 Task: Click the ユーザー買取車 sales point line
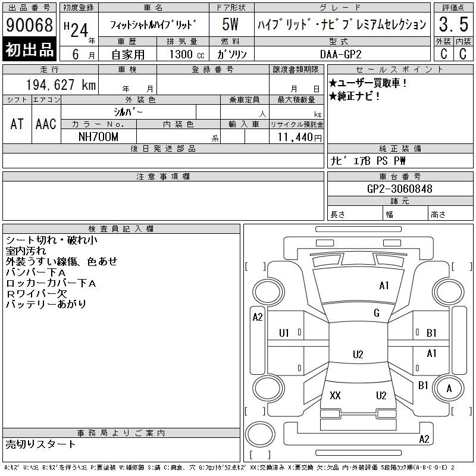coord(368,83)
